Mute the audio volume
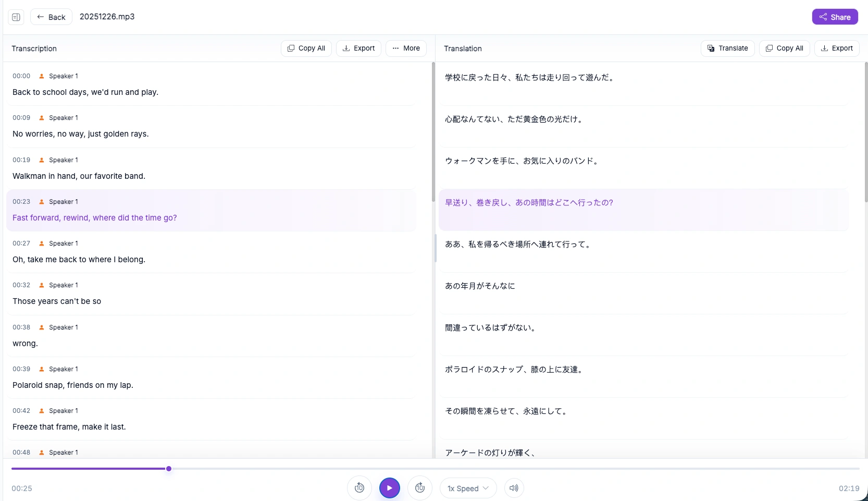 pos(514,488)
